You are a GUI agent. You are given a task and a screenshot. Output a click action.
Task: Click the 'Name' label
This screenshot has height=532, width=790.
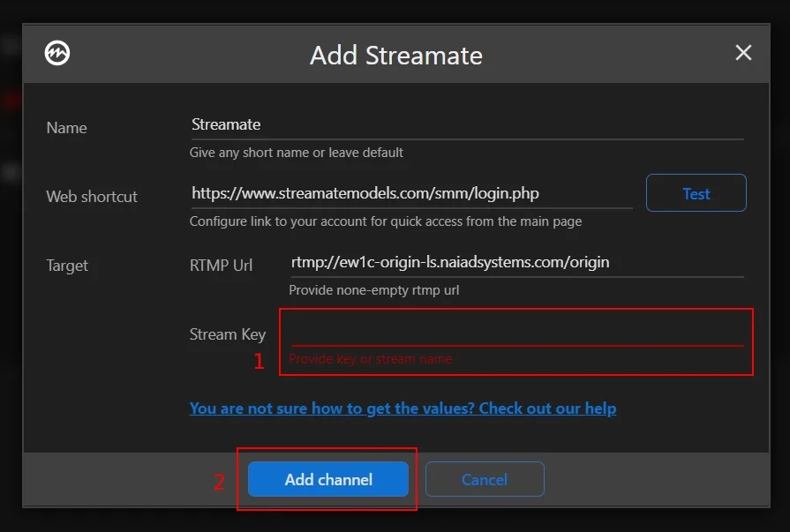point(66,128)
